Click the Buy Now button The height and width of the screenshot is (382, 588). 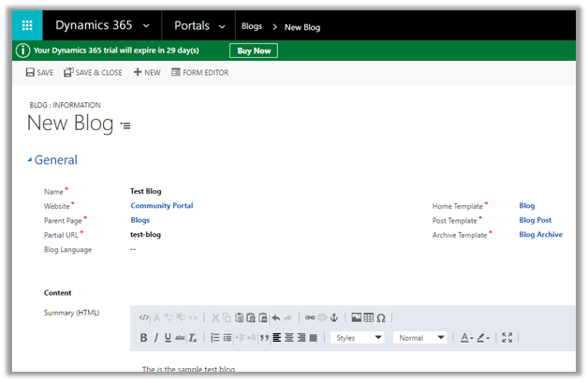pyautogui.click(x=254, y=51)
